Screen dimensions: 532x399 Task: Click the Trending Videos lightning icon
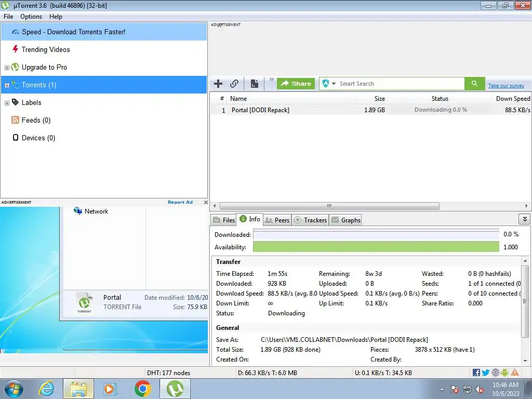point(15,49)
